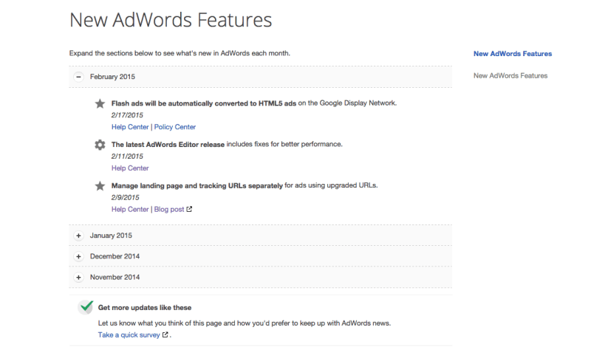The height and width of the screenshot is (364, 591).
Task: Click the February 2015 section label
Action: tap(112, 77)
